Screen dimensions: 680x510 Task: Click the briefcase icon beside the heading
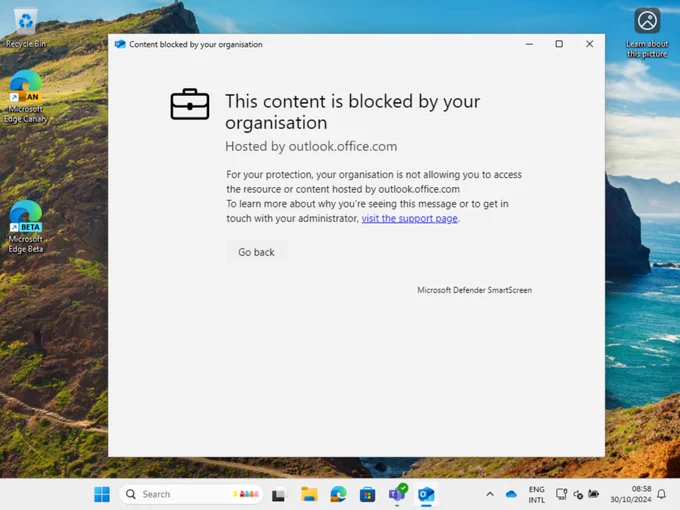click(x=190, y=104)
